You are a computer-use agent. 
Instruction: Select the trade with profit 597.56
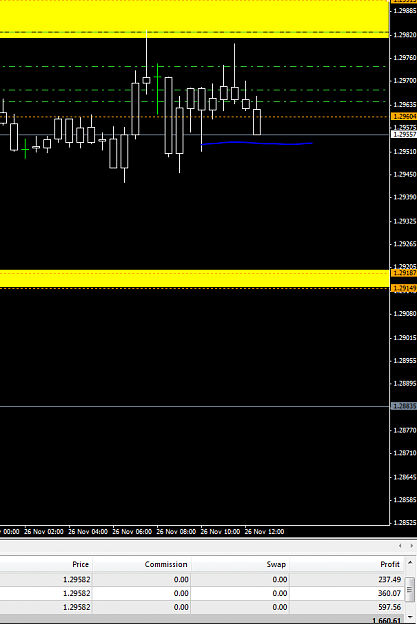click(x=202, y=607)
